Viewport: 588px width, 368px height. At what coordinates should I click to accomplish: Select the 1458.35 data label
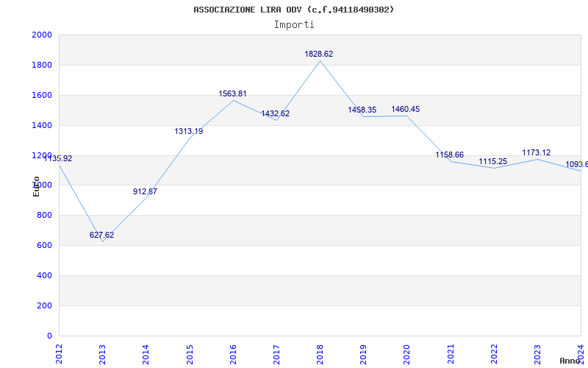coord(362,110)
